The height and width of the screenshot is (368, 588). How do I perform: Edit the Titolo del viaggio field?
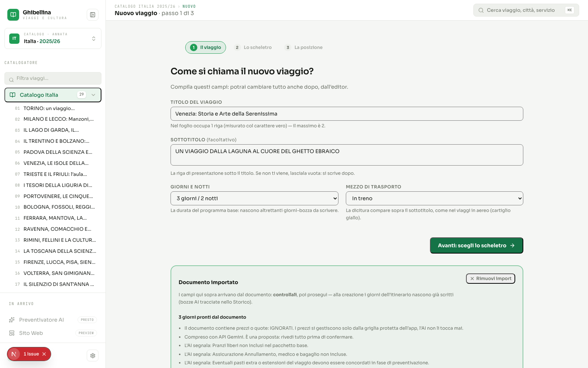coord(347,114)
